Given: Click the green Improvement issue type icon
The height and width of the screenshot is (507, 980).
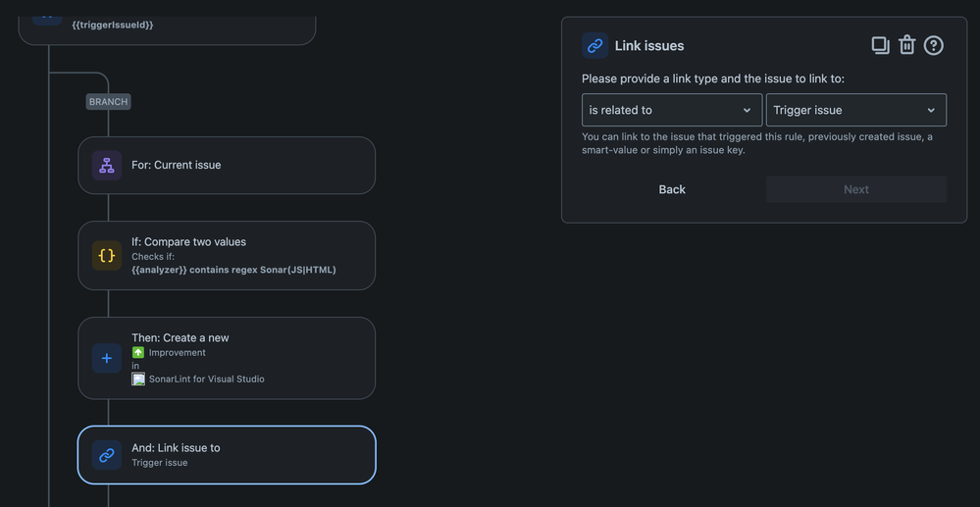Looking at the screenshot, I should [x=138, y=353].
